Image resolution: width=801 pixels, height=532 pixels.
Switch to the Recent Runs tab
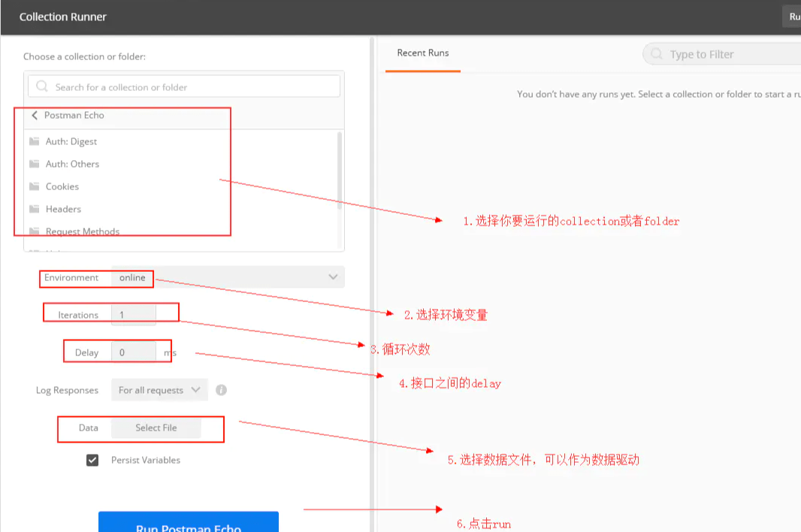click(422, 53)
